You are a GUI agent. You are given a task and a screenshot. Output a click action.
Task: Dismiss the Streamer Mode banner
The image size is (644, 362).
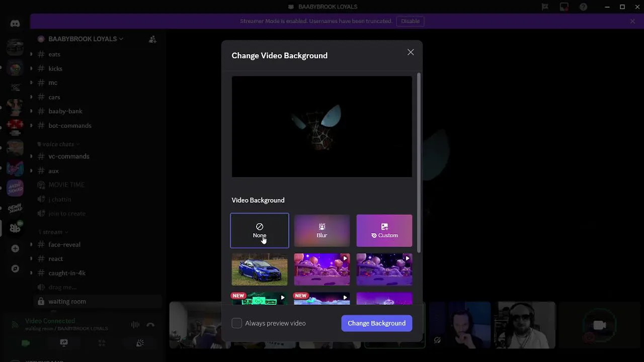coord(632,21)
